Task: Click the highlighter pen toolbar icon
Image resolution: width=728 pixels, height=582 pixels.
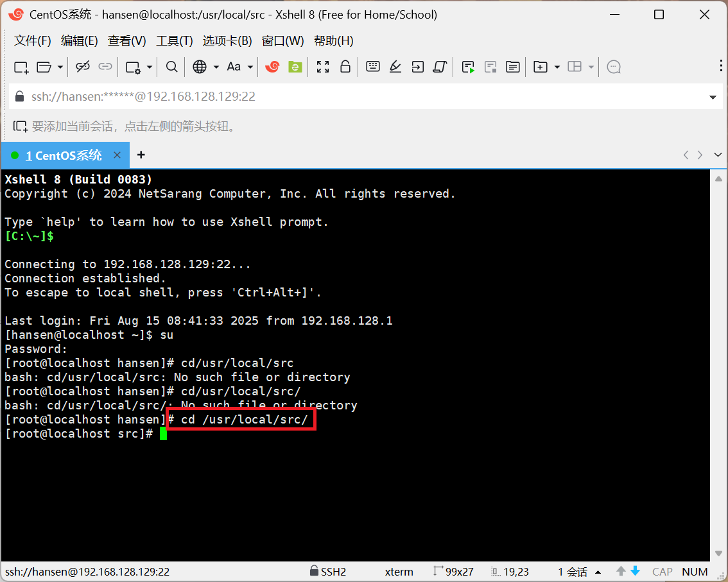Action: 395,67
